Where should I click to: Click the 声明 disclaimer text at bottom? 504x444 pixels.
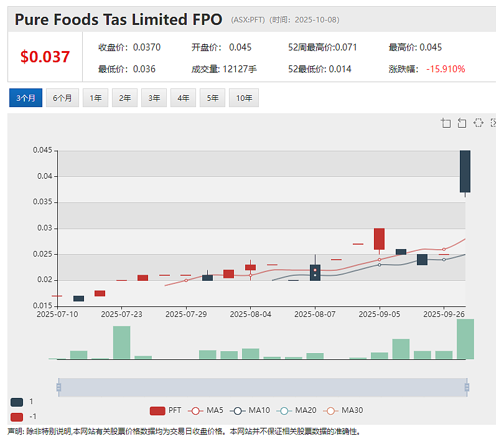[x=184, y=432]
